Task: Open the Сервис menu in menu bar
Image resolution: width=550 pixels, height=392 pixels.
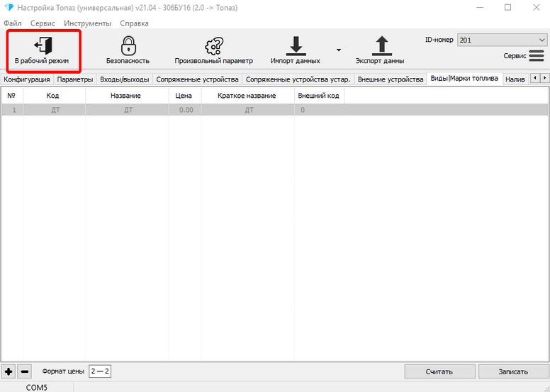Action: pos(43,23)
